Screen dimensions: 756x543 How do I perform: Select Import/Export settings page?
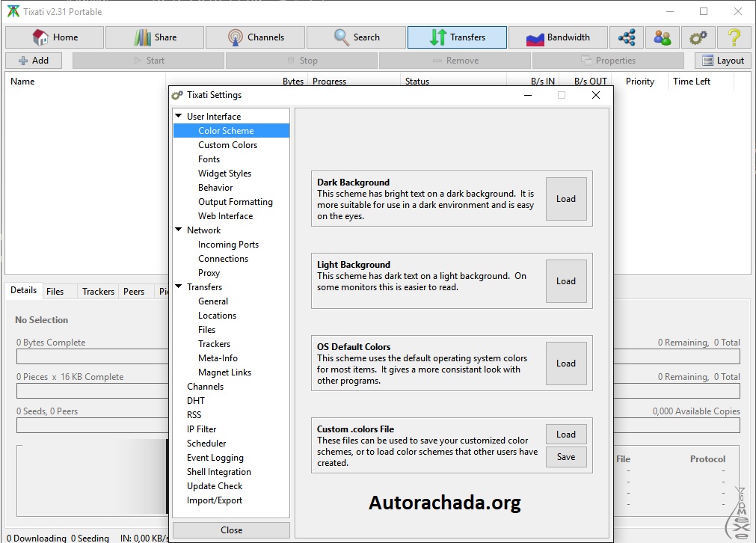(215, 500)
